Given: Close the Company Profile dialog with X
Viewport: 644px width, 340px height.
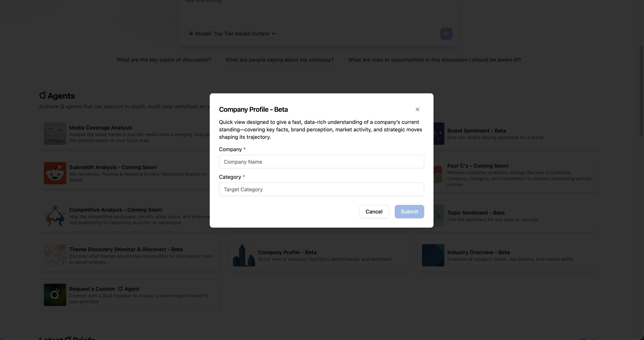Looking at the screenshot, I should [x=417, y=109].
